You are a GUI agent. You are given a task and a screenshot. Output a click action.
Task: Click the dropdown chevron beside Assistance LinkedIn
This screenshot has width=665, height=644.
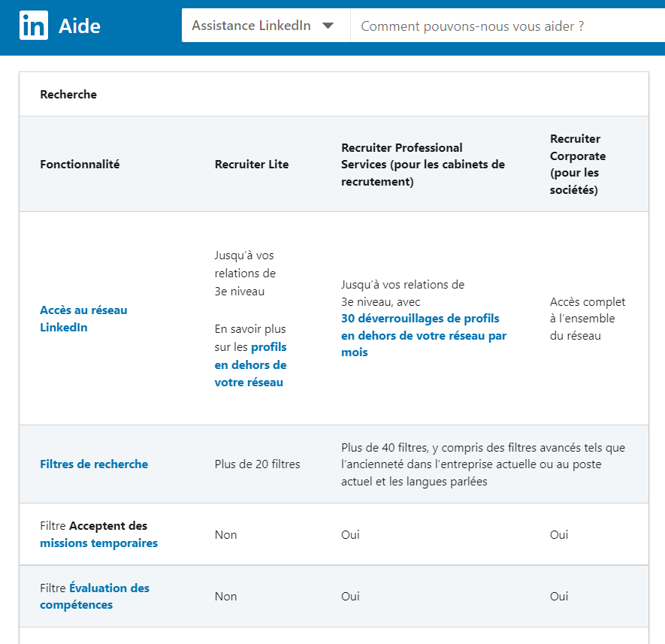click(328, 25)
